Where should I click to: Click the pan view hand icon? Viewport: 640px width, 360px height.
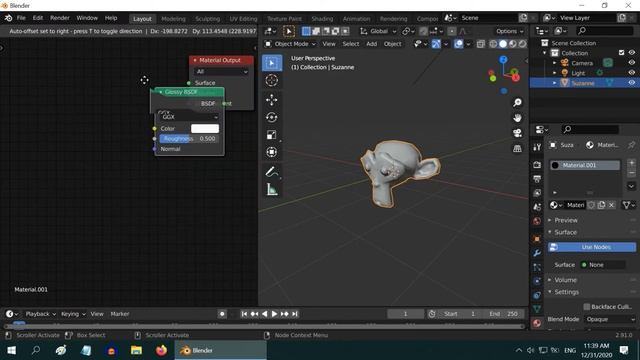tap(517, 118)
